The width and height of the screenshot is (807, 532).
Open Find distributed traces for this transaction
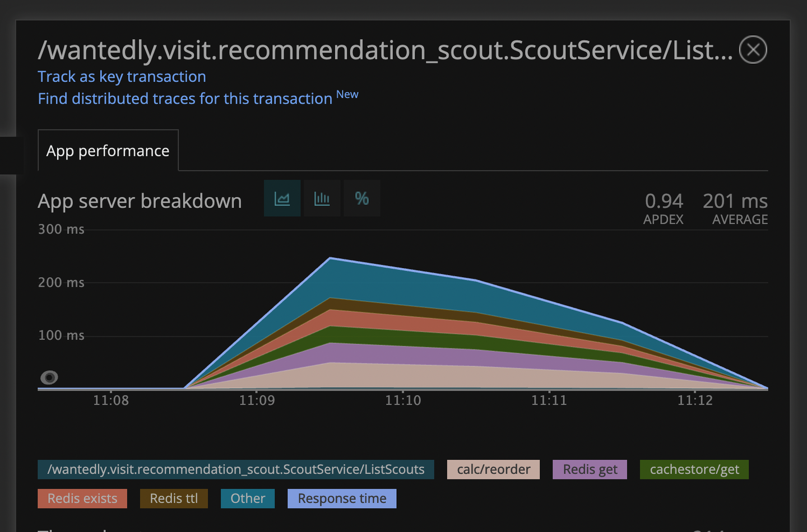pos(185,99)
